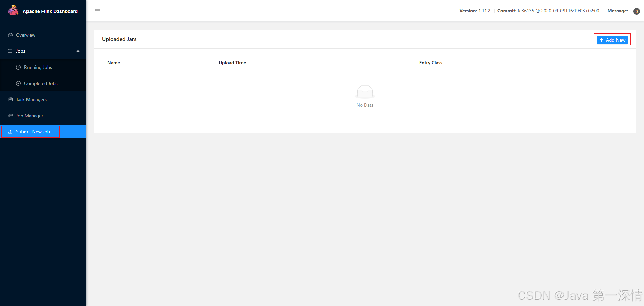The image size is (644, 306).
Task: Click the Jobs list icon
Action: (10, 51)
